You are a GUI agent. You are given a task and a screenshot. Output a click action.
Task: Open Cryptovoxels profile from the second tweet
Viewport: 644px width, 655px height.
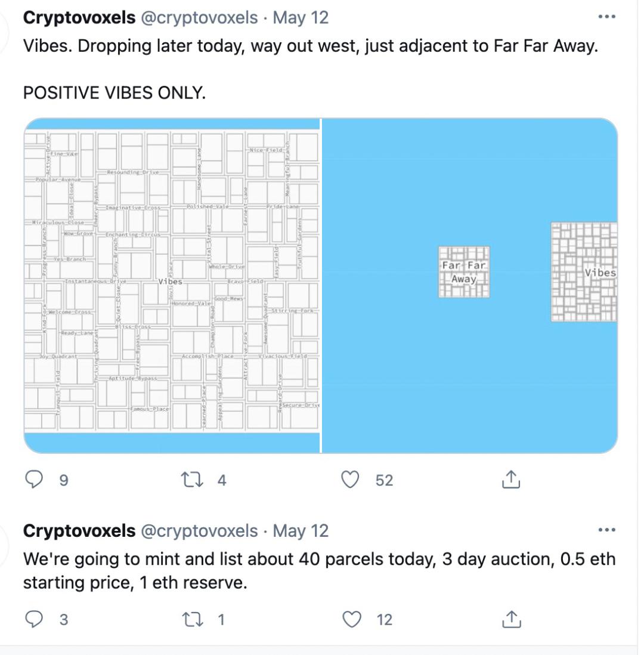pos(79,530)
